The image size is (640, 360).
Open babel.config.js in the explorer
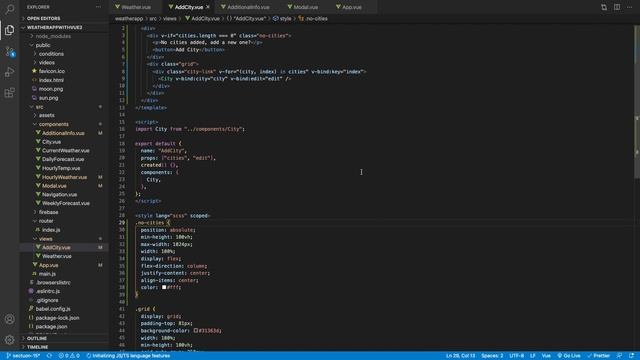point(53,309)
